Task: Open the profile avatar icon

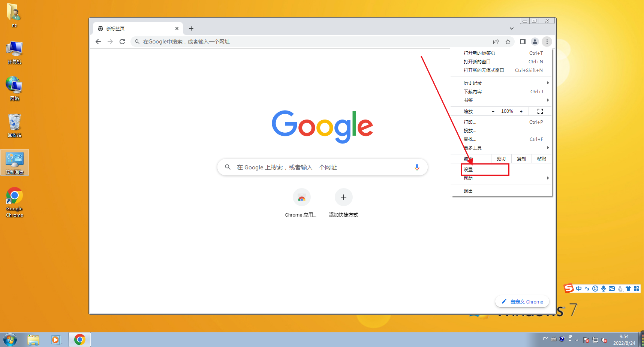Action: (535, 42)
